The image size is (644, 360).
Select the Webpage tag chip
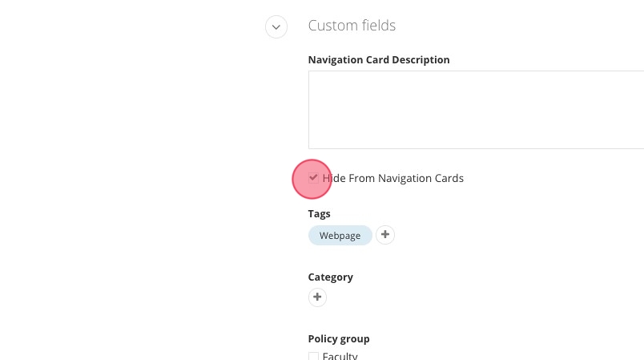(x=340, y=236)
